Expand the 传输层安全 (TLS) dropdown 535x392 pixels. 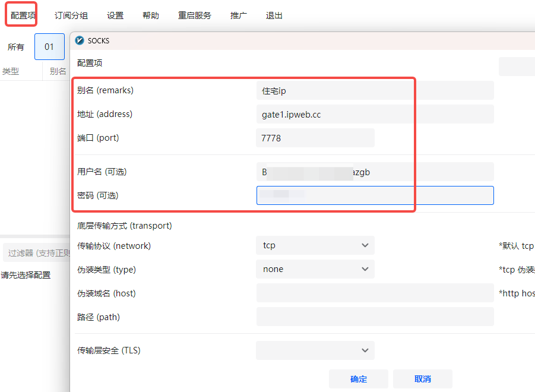coord(315,350)
